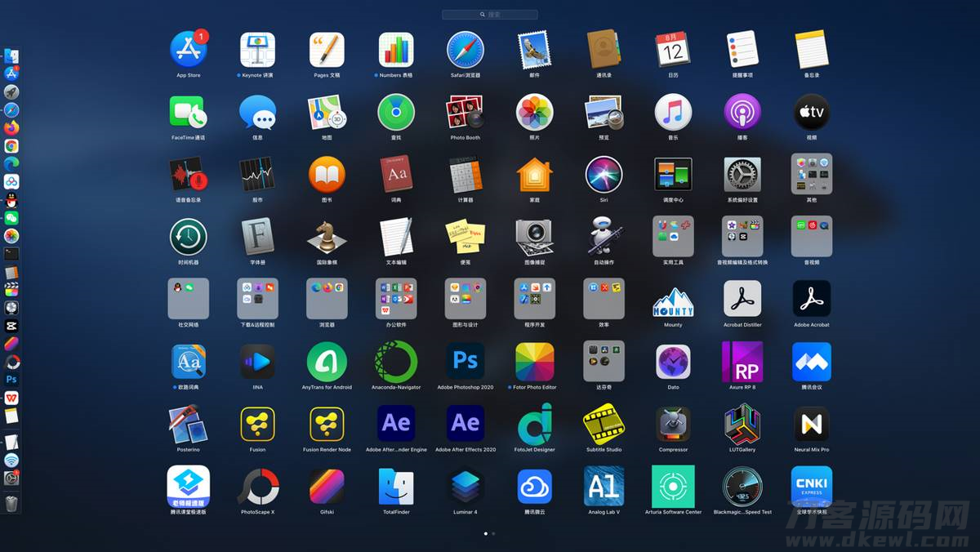Screen dimensions: 980x552
Task: Open 照片 Photos in Launchpad grid
Action: tap(535, 113)
